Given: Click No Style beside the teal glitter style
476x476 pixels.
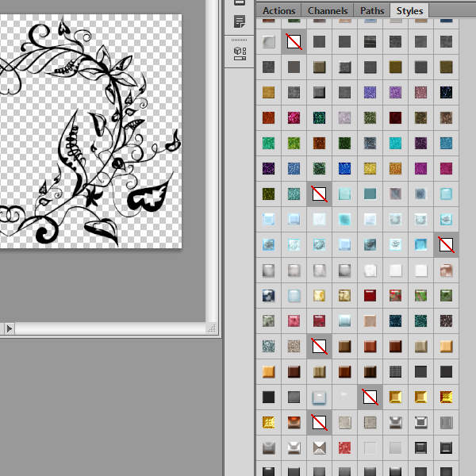Looking at the screenshot, I should 319,194.
